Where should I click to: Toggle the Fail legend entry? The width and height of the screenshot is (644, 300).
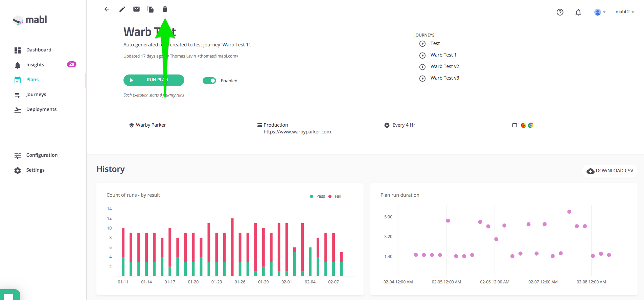point(335,196)
